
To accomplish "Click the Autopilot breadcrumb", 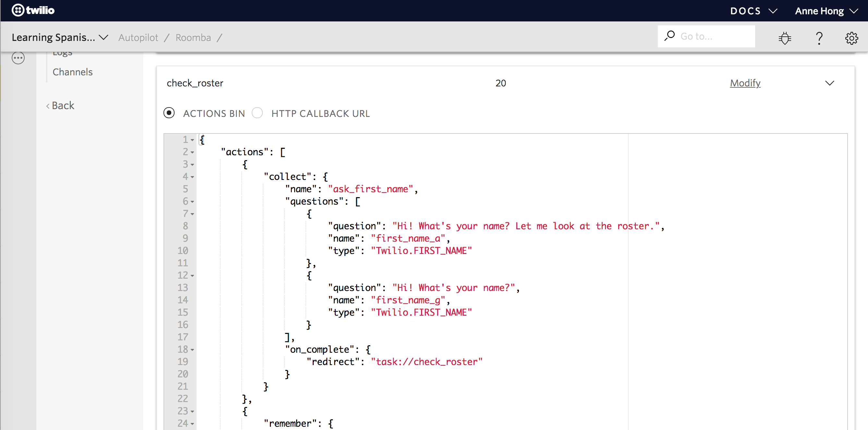I will point(138,37).
